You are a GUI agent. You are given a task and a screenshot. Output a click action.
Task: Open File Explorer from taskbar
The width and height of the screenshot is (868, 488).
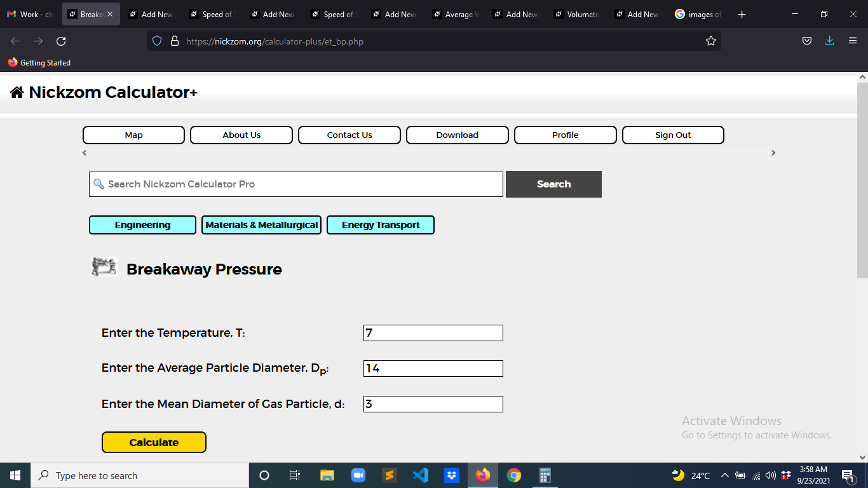[327, 475]
